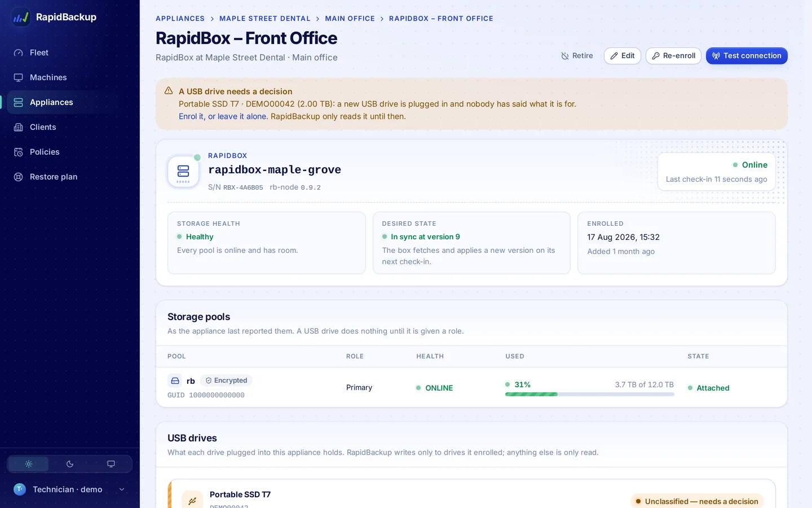
Task: Switch to dark theme with moon toggle
Action: pyautogui.click(x=70, y=464)
